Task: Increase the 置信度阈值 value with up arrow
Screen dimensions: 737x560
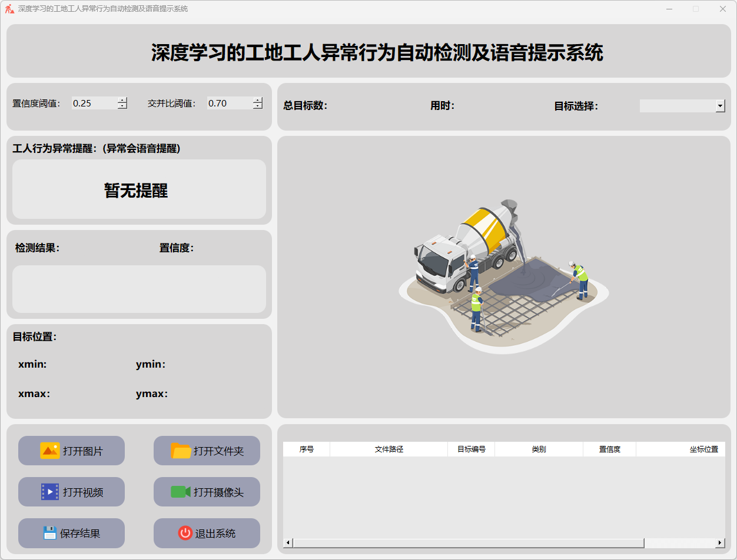Action: point(122,100)
